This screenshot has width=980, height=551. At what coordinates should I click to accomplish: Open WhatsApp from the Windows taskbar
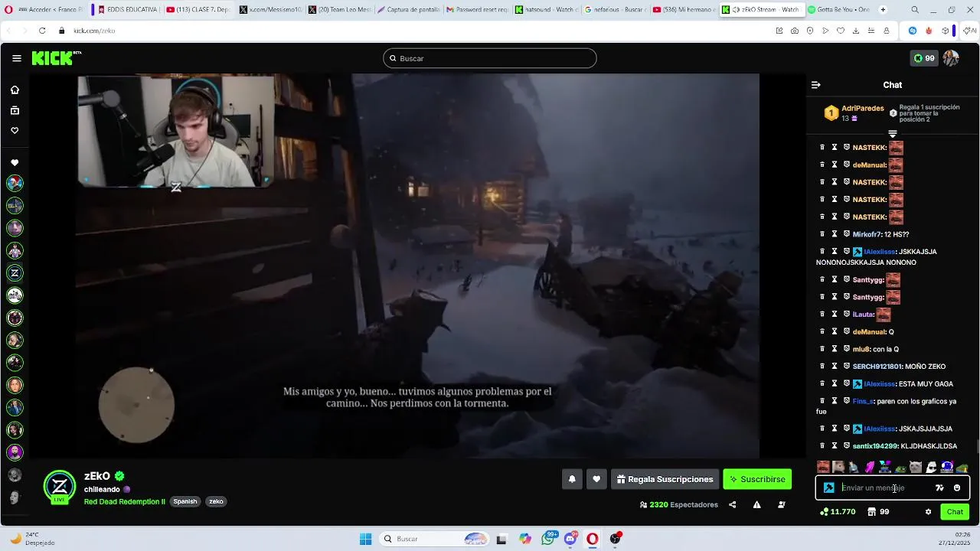548,539
